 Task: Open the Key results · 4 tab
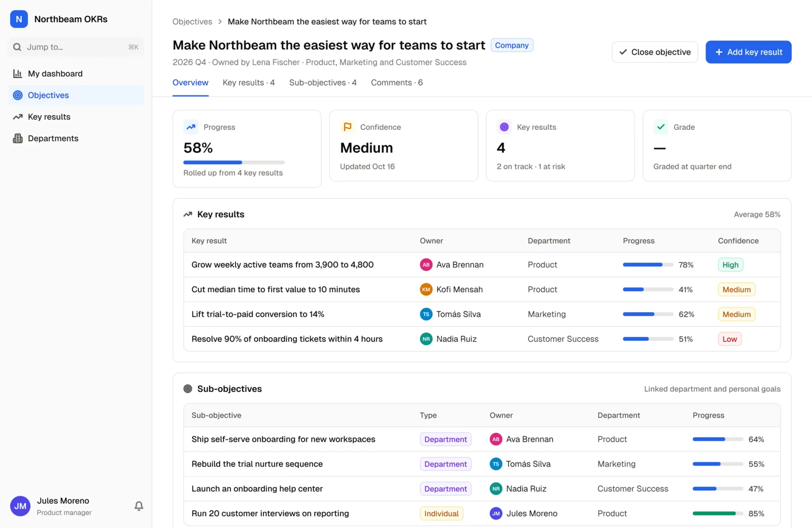249,83
